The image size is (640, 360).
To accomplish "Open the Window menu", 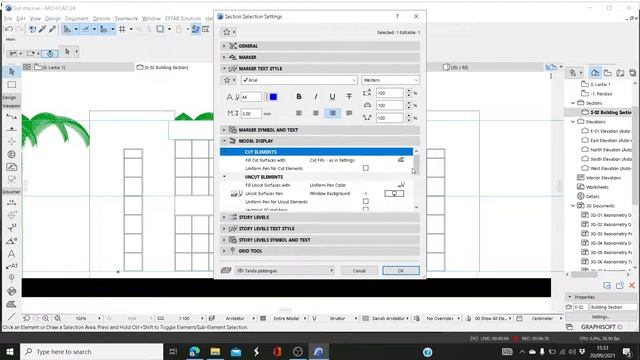I will [151, 19].
